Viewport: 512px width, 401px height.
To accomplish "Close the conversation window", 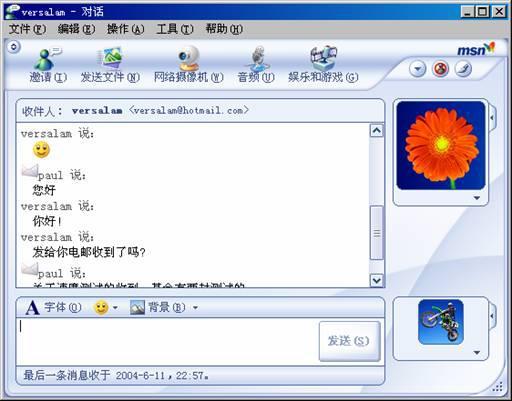I will tap(499, 12).
